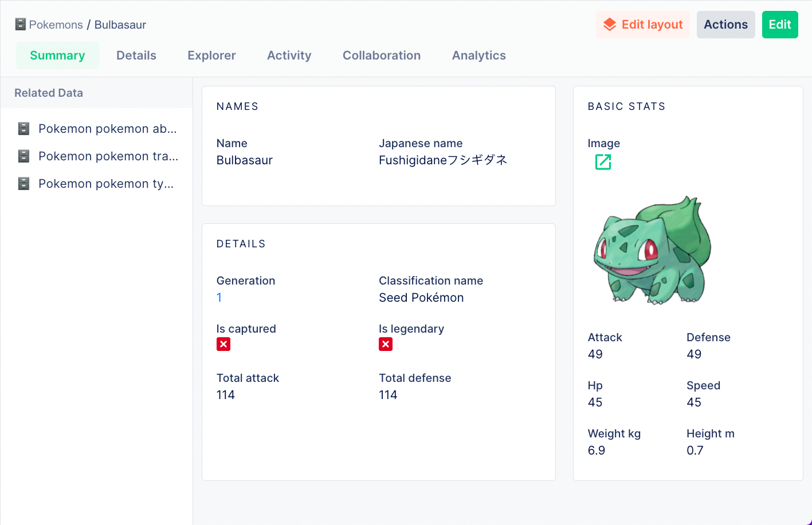The image size is (812, 525).
Task: Click the Image field label
Action: point(604,144)
